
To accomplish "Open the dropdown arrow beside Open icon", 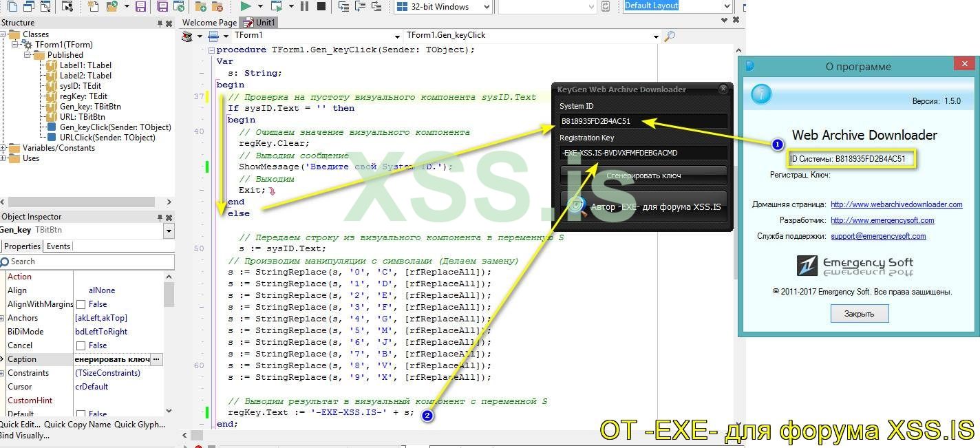I will [x=127, y=6].
